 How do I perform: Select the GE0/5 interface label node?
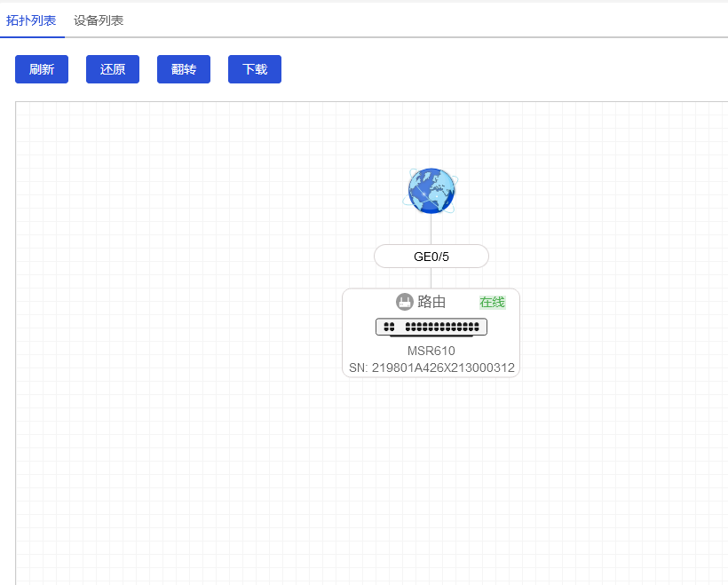pyautogui.click(x=431, y=257)
